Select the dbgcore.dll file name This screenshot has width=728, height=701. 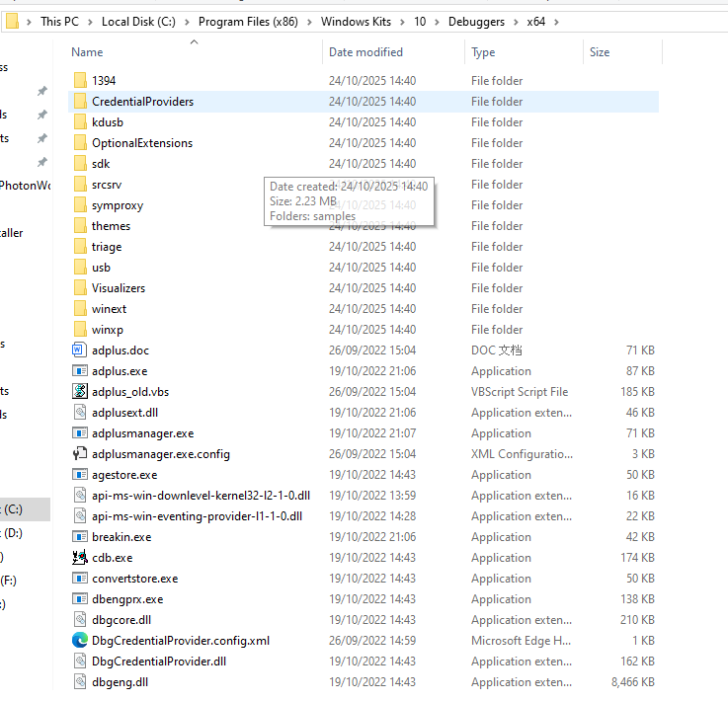(x=121, y=619)
